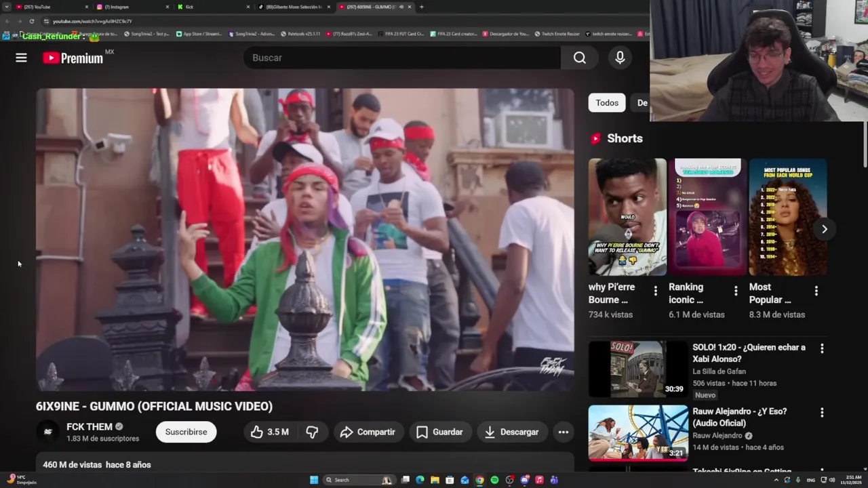Image resolution: width=868 pixels, height=488 pixels.
Task: Open options for 'Ranking iconic' short
Action: [736, 291]
